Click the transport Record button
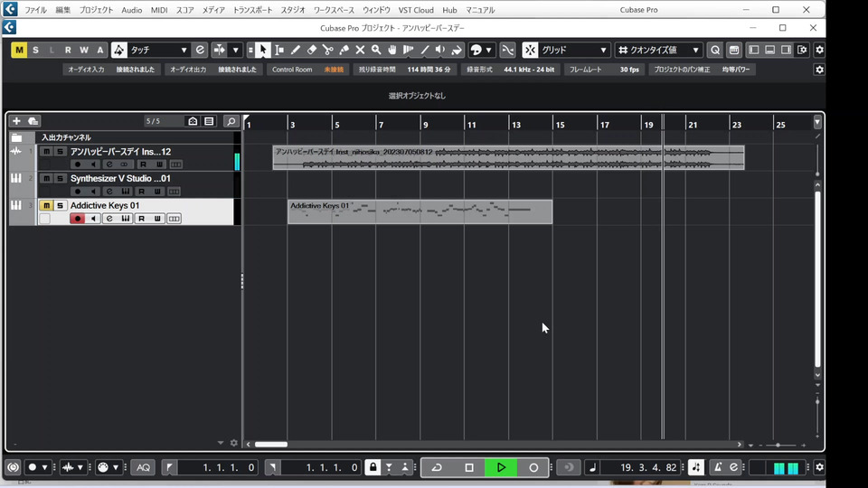The width and height of the screenshot is (868, 488). pos(533,467)
